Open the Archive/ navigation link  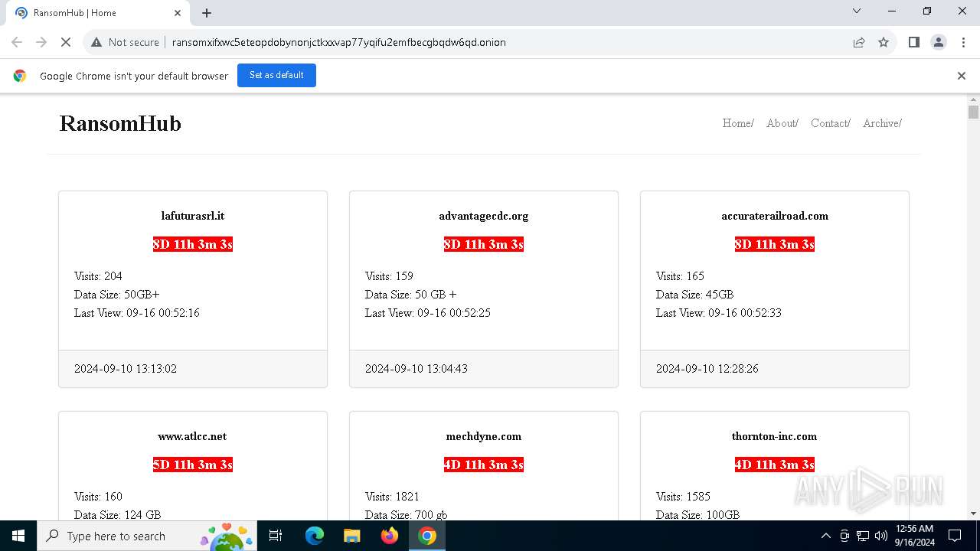(882, 123)
